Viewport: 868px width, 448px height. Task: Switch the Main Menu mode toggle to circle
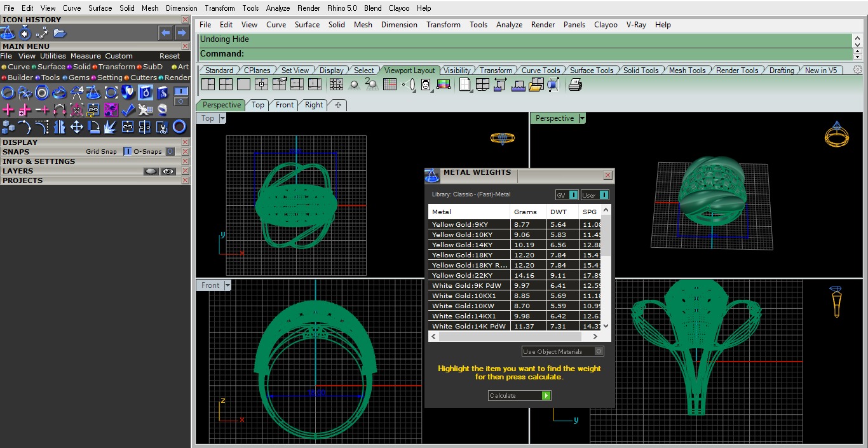point(181,102)
